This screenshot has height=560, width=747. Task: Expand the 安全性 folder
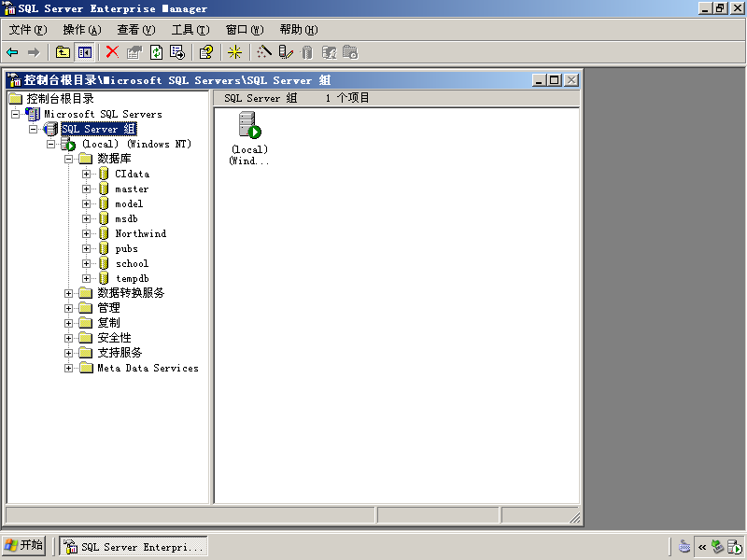(68, 339)
